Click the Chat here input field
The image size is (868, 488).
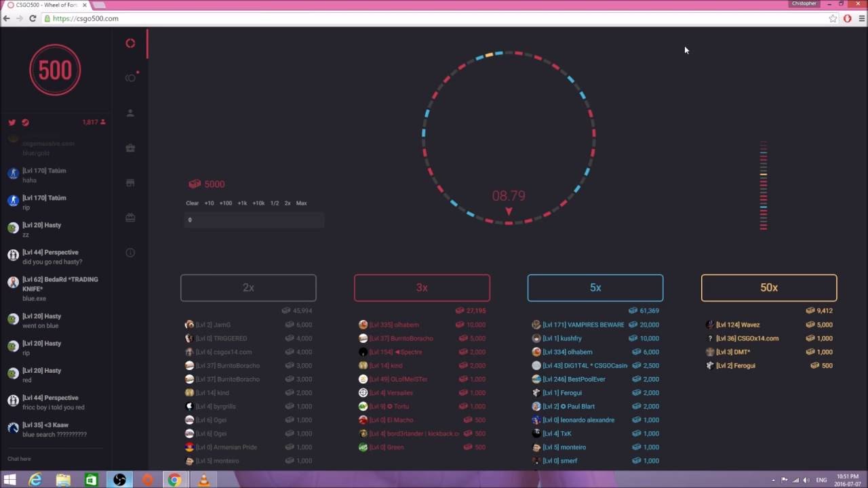coord(54,459)
